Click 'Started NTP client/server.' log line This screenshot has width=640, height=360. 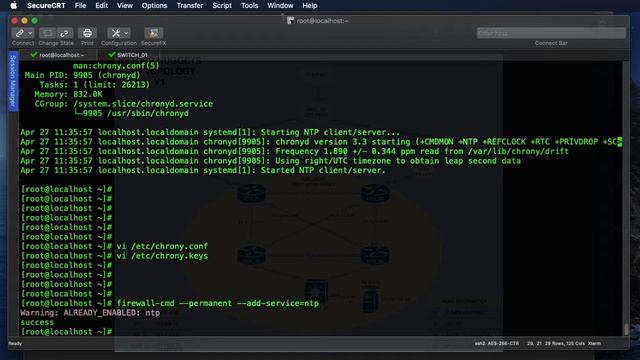[x=203, y=170]
